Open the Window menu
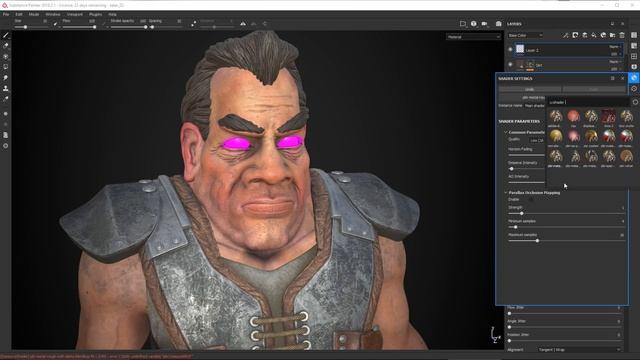 (53, 14)
